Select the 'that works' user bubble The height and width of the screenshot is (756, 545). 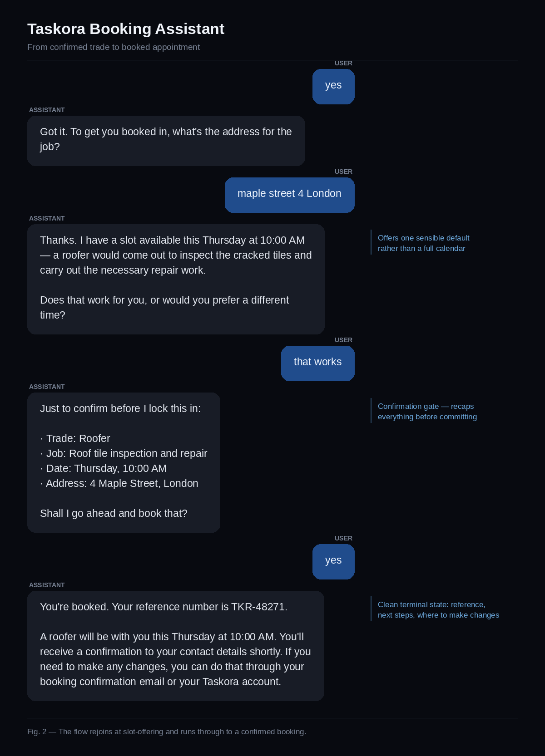[318, 363]
